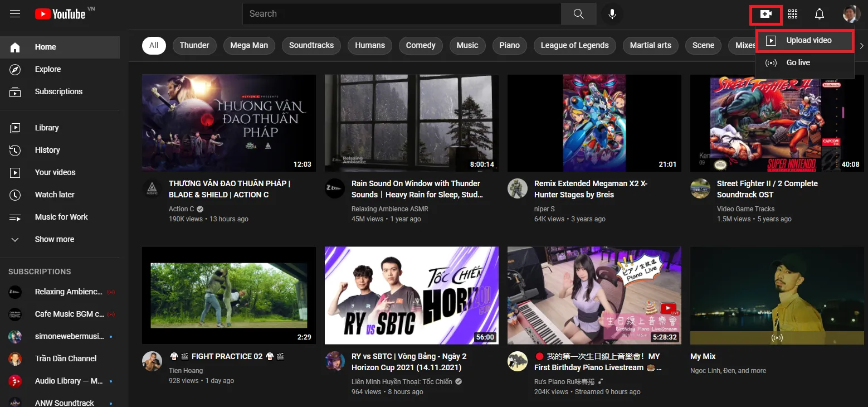
Task: Open the notifications bell
Action: click(x=820, y=14)
